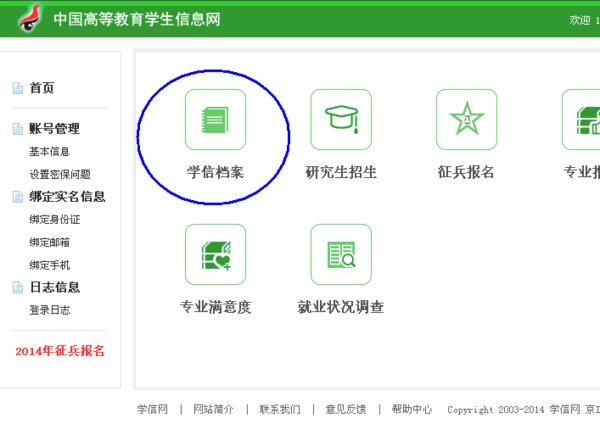Click the partially visible 专业 icon at right

point(581,120)
